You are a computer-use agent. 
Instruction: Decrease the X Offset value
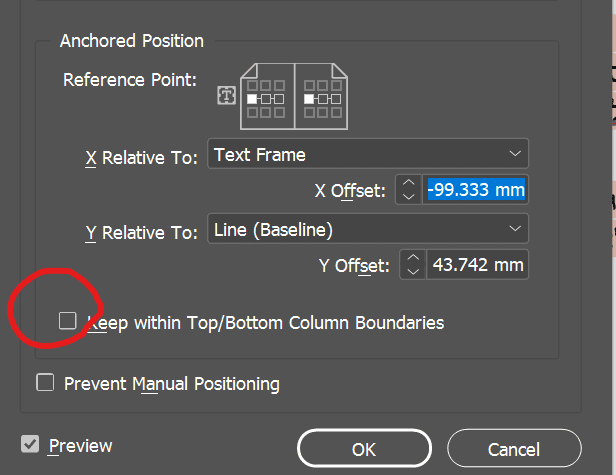(x=409, y=196)
